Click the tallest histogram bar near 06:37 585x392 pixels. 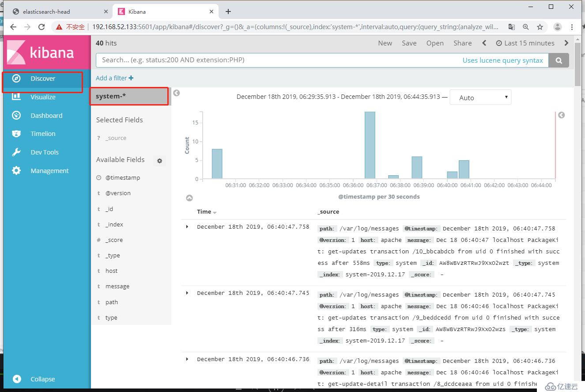(x=370, y=145)
